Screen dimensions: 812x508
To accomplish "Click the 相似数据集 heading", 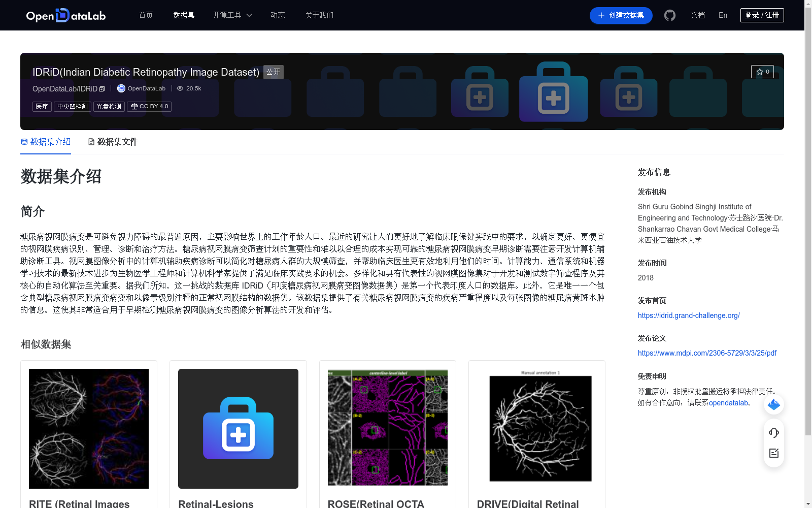I will [46, 344].
